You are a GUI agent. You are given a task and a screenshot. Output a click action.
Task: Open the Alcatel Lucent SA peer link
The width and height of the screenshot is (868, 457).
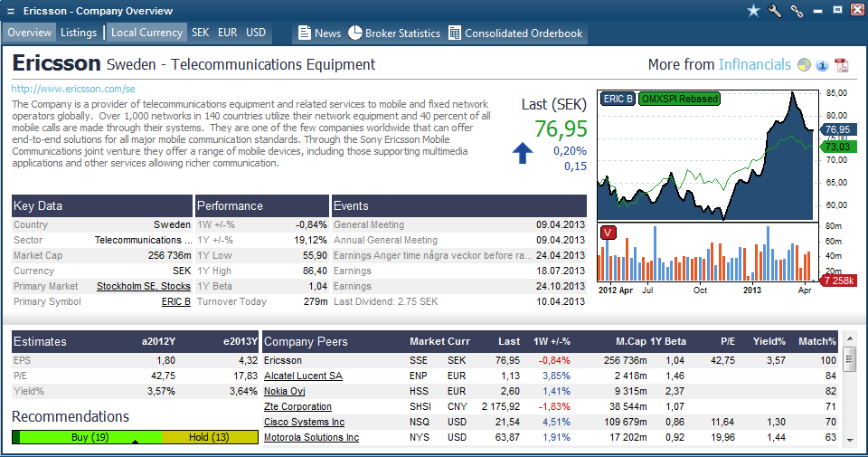303,376
